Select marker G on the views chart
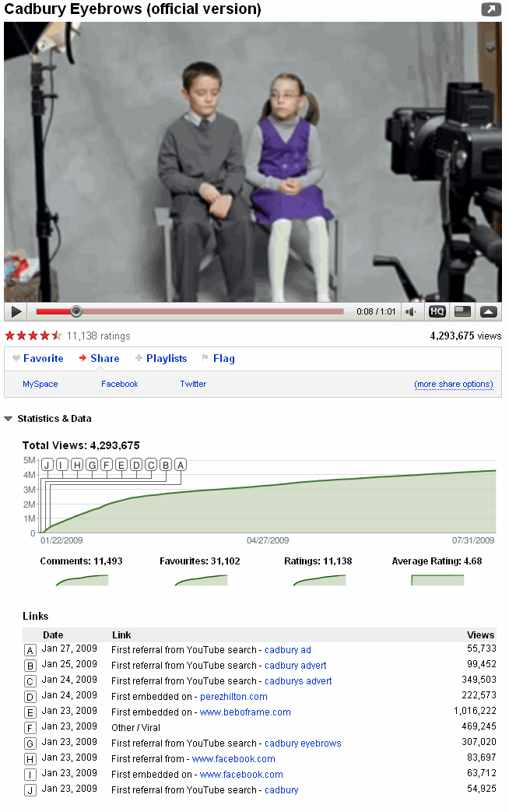This screenshot has height=812, width=509. point(92,465)
